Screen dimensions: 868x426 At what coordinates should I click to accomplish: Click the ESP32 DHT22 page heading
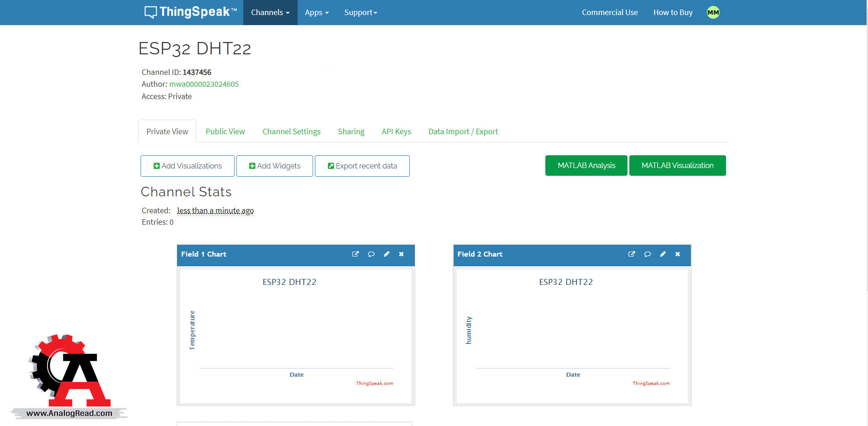pos(195,48)
